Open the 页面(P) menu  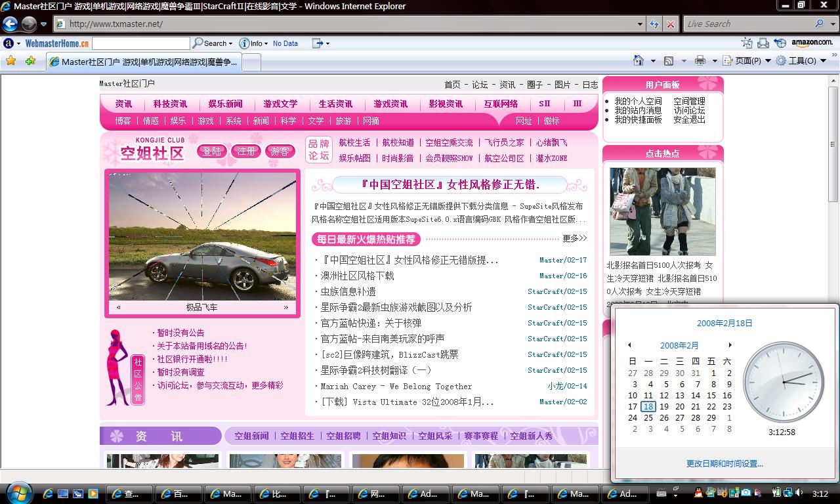746,61
